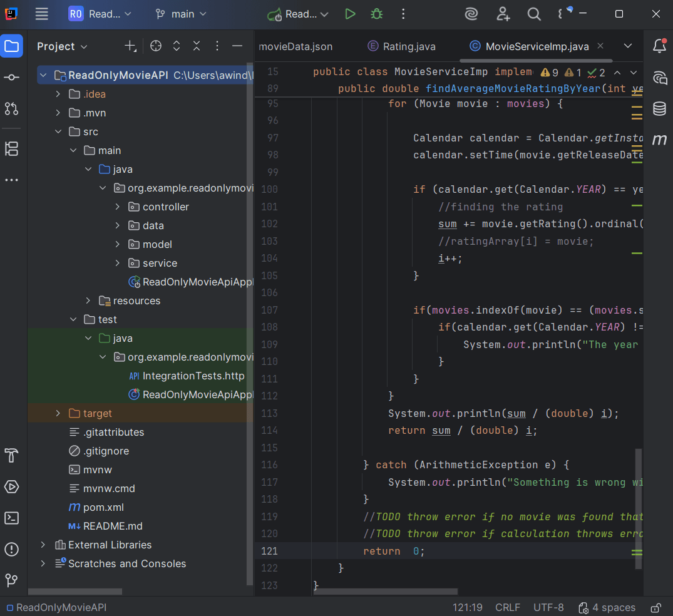673x616 pixels.
Task: Click editor horizontal scrollbar
Action: (386, 592)
